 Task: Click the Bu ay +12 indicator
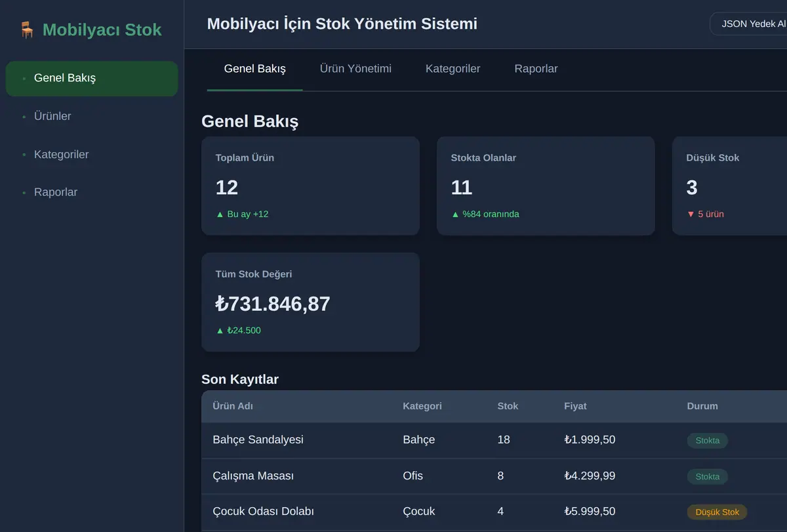(x=242, y=214)
